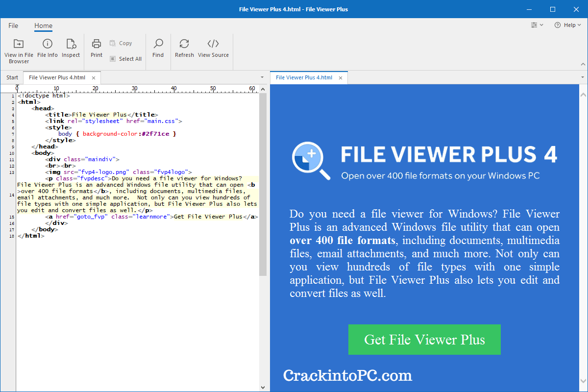Click bold "over 400 file formats" in preview
Image resolution: width=588 pixels, height=392 pixels.
pos(342,241)
